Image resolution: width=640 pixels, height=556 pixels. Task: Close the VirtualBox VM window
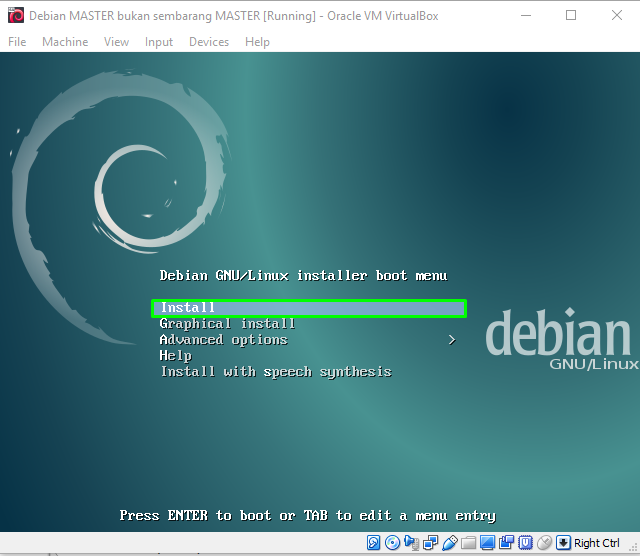point(617,16)
